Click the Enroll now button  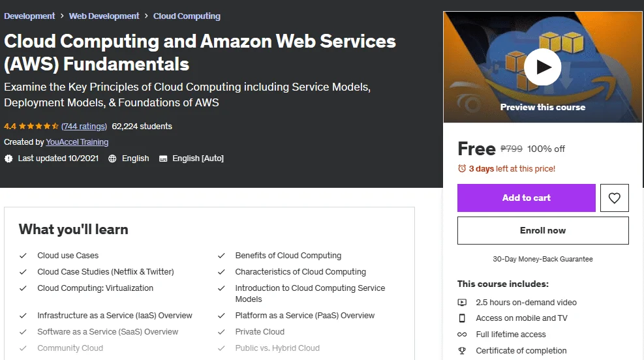click(543, 231)
